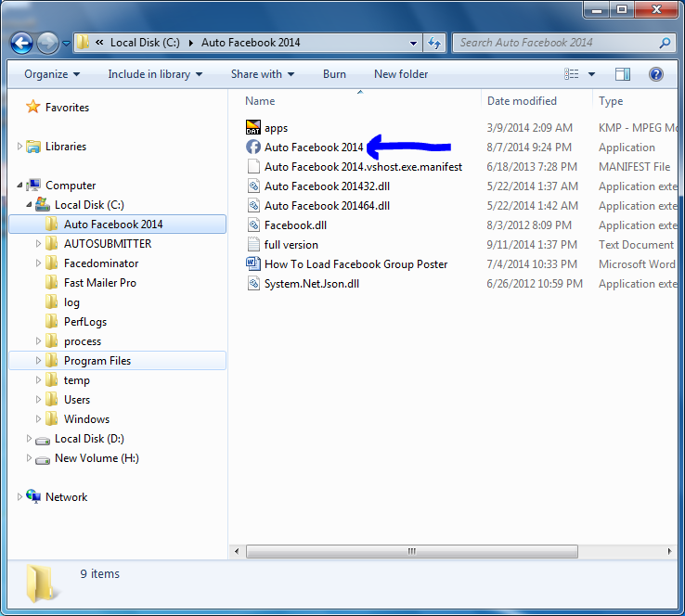The image size is (685, 616).
Task: Click the blue Help icon
Action: click(x=655, y=74)
